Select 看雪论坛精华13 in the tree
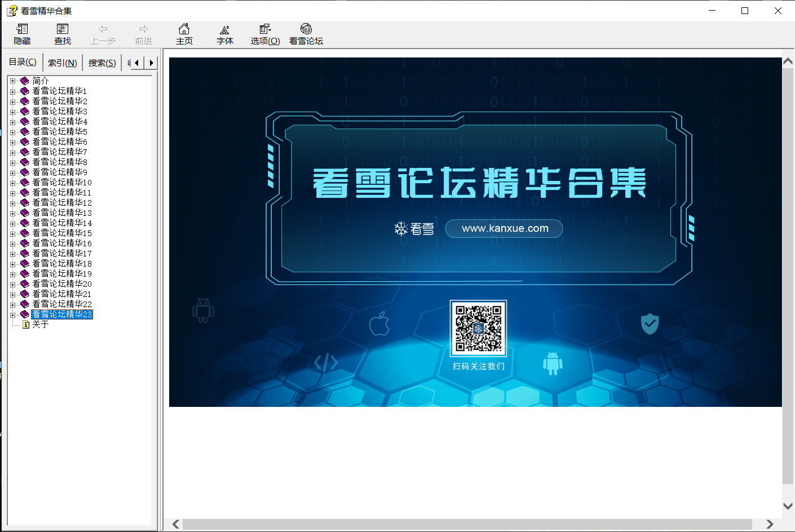 (62, 212)
